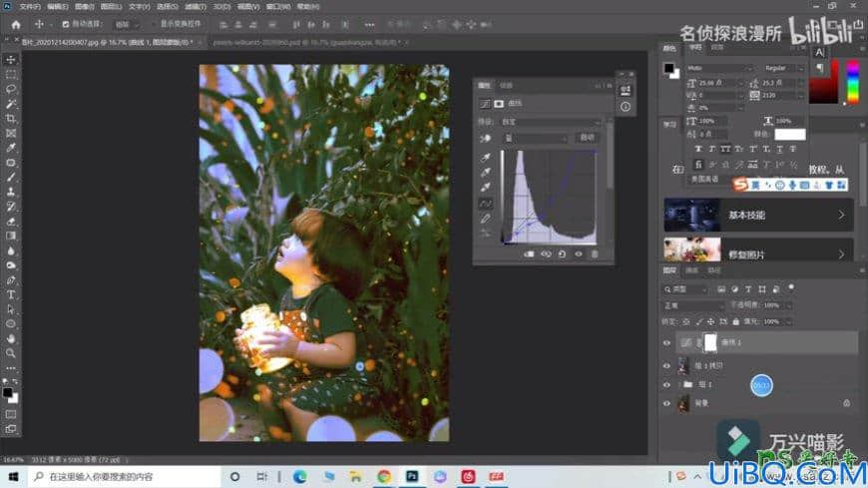Viewport: 868px width, 488px height.
Task: Open the layer blend mode dropdown
Action: [x=694, y=305]
